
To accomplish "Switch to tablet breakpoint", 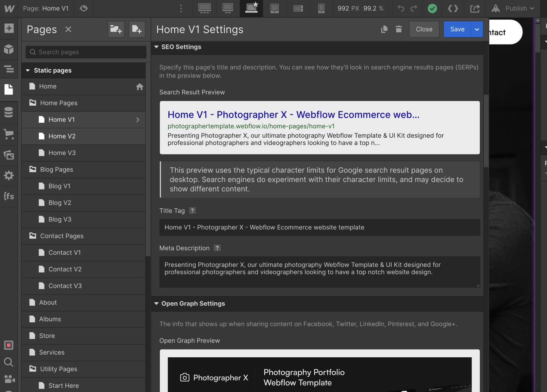I will pyautogui.click(x=275, y=8).
